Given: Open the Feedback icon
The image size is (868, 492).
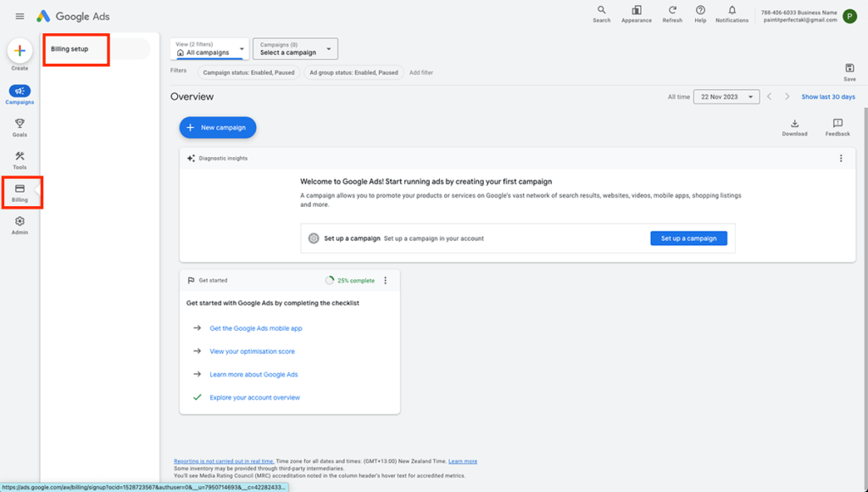Looking at the screenshot, I should (837, 124).
